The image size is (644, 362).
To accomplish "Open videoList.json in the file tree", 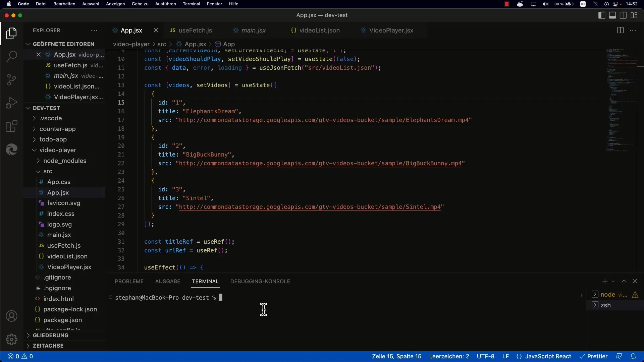I will point(67,256).
